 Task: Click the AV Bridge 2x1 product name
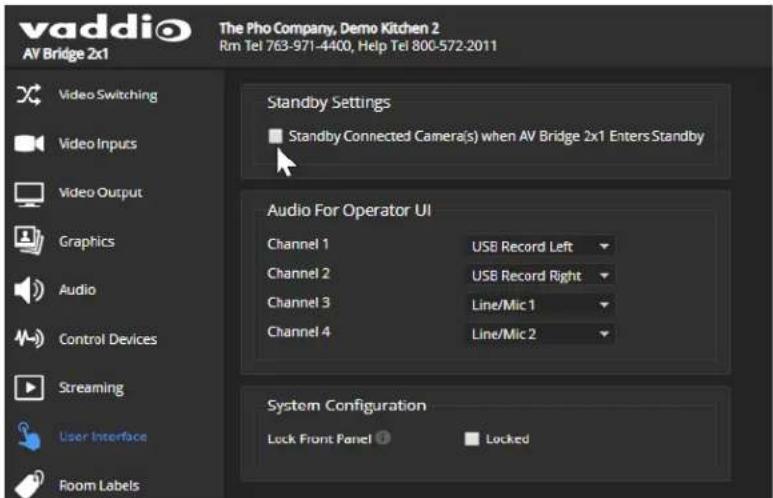pyautogui.click(x=66, y=54)
